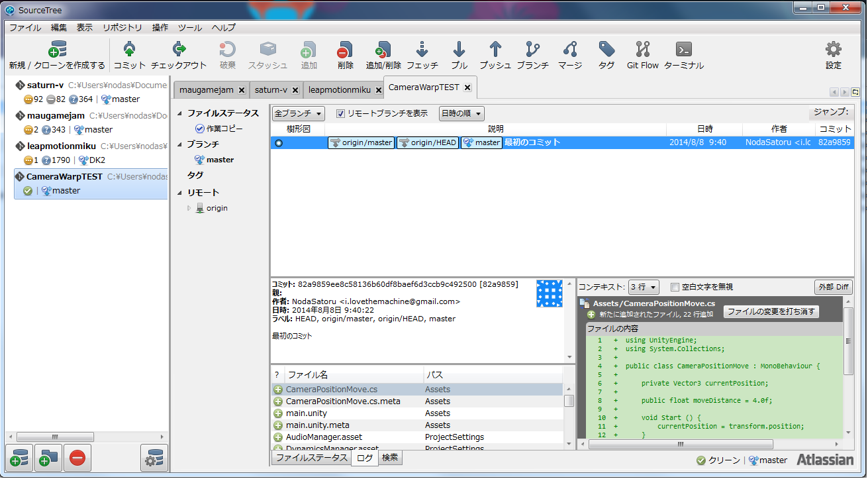Image resolution: width=868 pixels, height=479 pixels.
Task: Switch to the maugamejam tab
Action: 206,89
